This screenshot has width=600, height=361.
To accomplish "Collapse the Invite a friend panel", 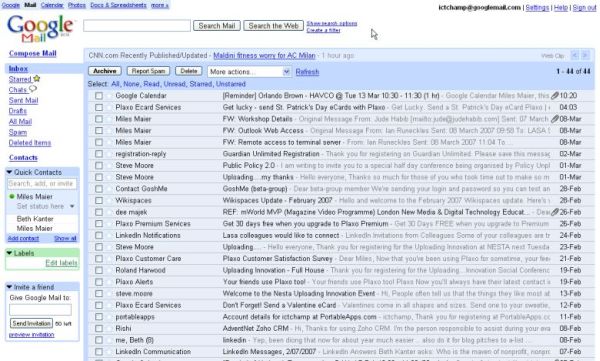I will (x=9, y=287).
